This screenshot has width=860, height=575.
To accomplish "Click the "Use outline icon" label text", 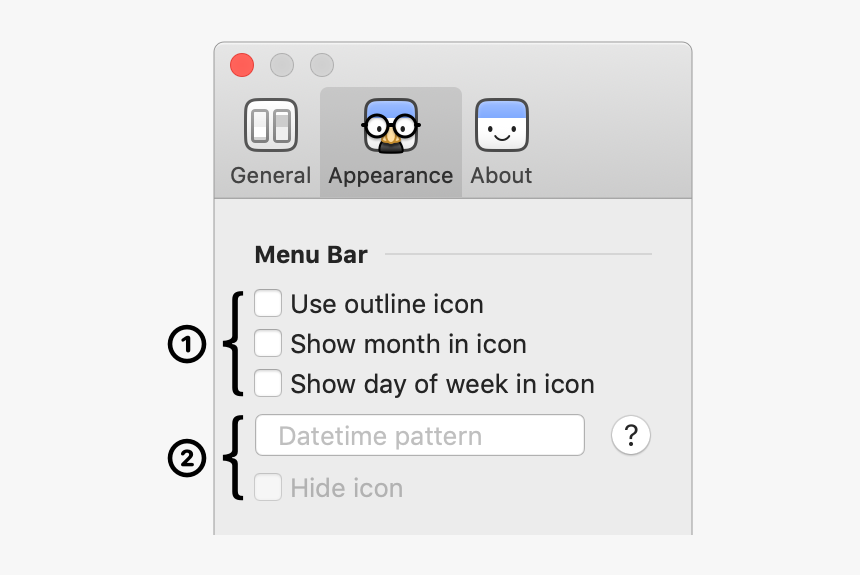I will (387, 304).
